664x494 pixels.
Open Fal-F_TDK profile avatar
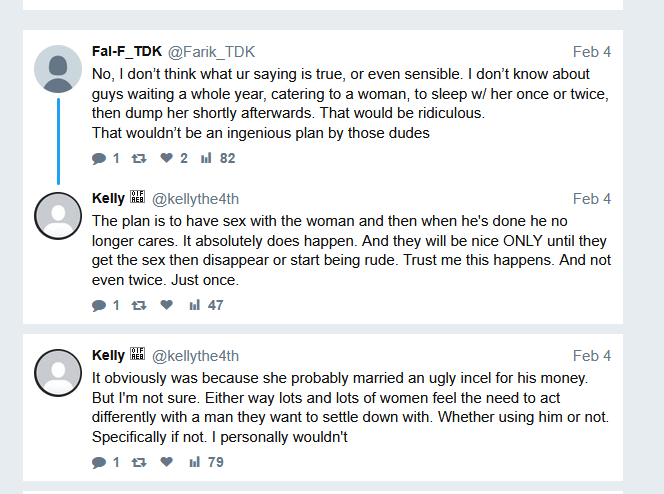coord(58,69)
